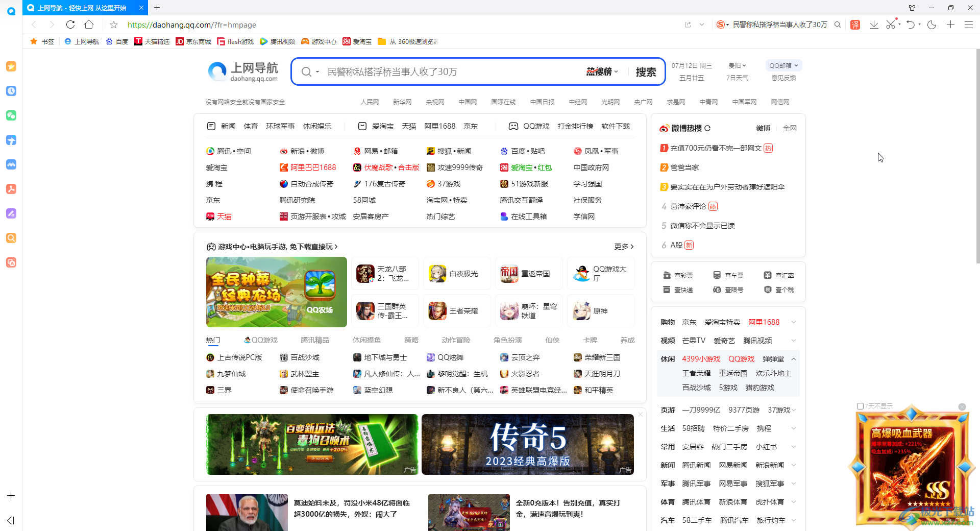Expand the 购物 category row

point(794,322)
